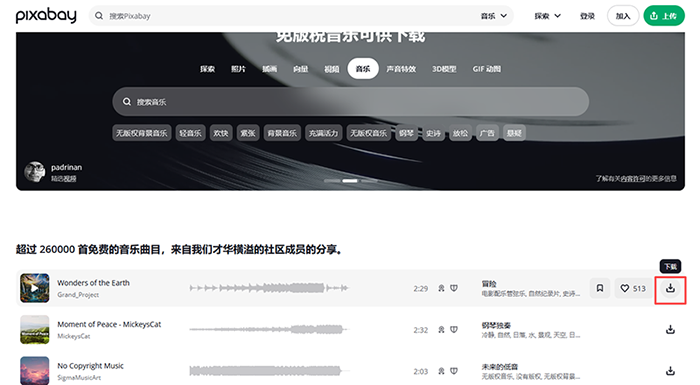The width and height of the screenshot is (700, 385).
Task: Click the shield license icon beside 2:03
Action: tap(454, 371)
